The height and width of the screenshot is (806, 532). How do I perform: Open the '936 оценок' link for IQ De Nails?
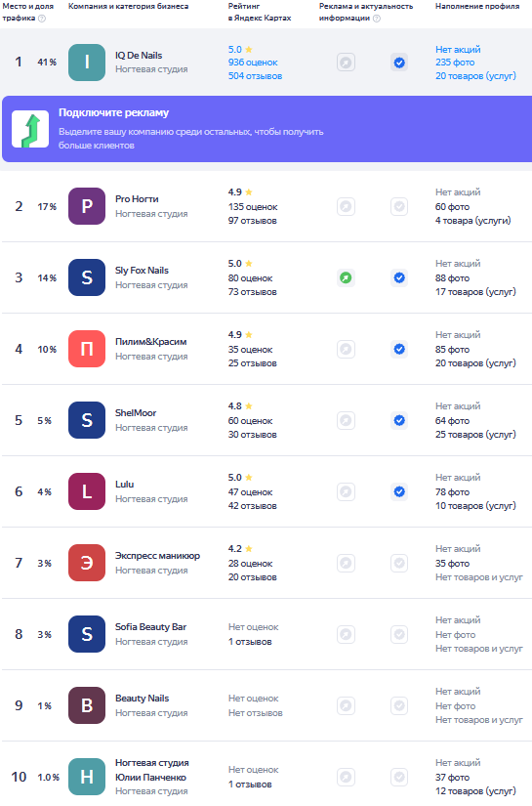tap(253, 63)
